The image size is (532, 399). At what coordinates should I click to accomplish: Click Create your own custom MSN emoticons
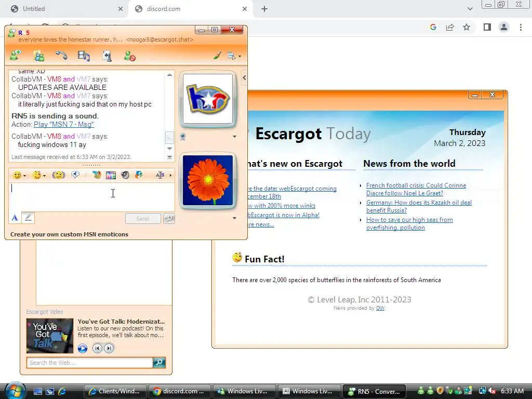click(69, 234)
